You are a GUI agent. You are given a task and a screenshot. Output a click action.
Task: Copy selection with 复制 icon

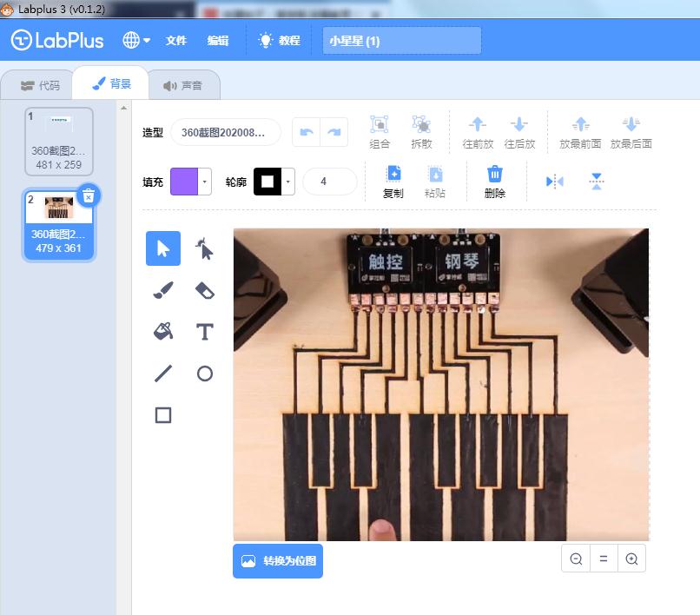click(x=393, y=182)
